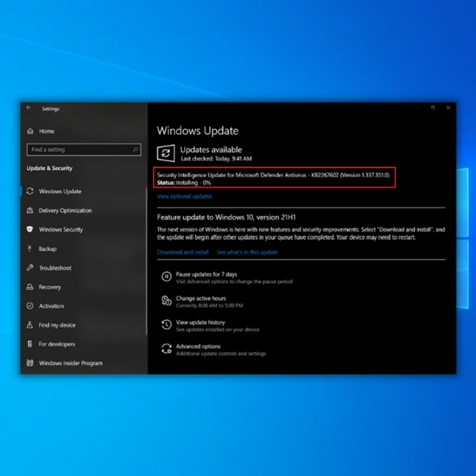Select Pause updates for 7 days
Screen dimensions: 476x476
click(x=206, y=274)
